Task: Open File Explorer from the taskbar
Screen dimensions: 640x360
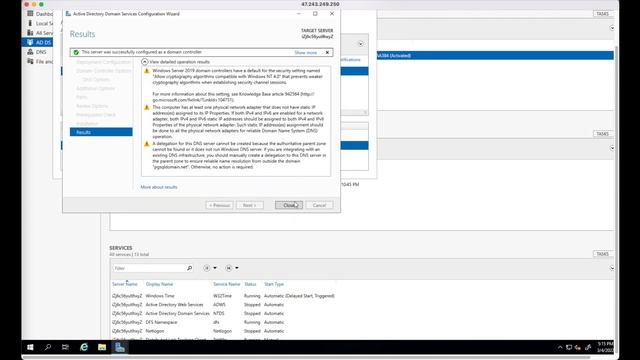Action: point(102,347)
